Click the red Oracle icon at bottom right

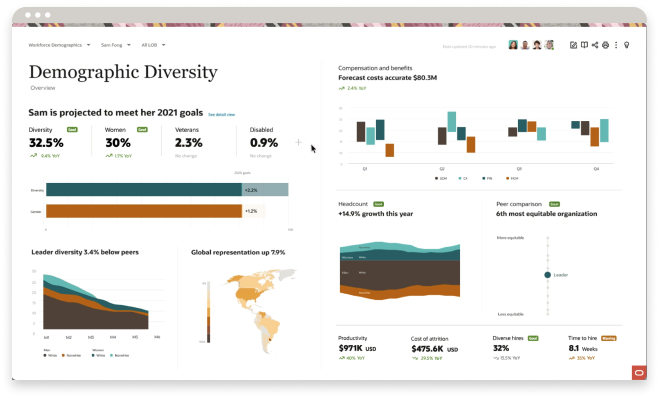pos(639,373)
